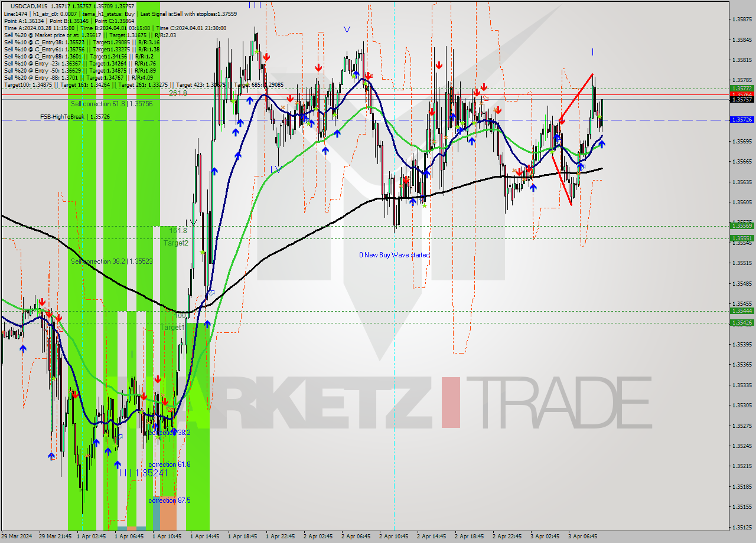Select the 1.35185 price axis value

[x=742, y=487]
